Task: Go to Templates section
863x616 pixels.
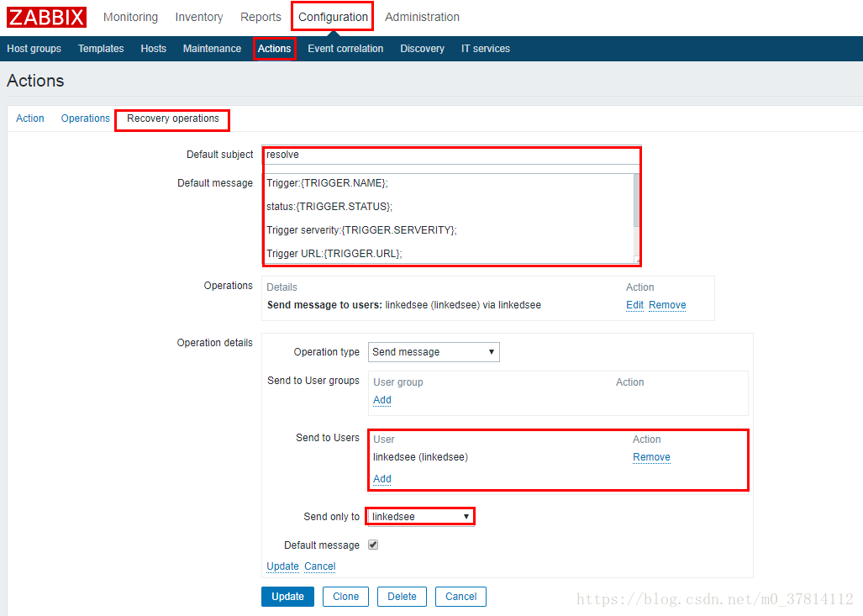Action: tap(101, 49)
